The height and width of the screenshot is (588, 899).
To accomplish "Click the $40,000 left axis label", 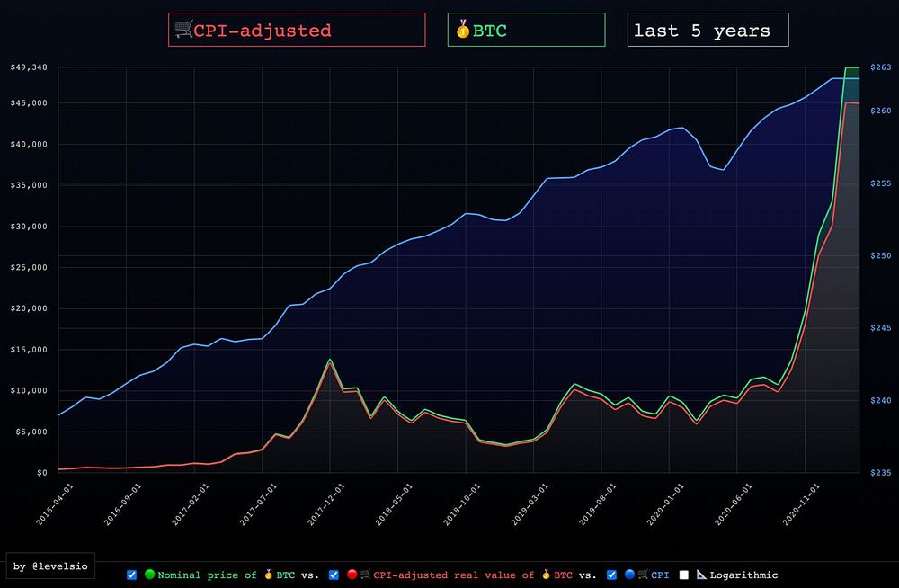I will tap(29, 145).
